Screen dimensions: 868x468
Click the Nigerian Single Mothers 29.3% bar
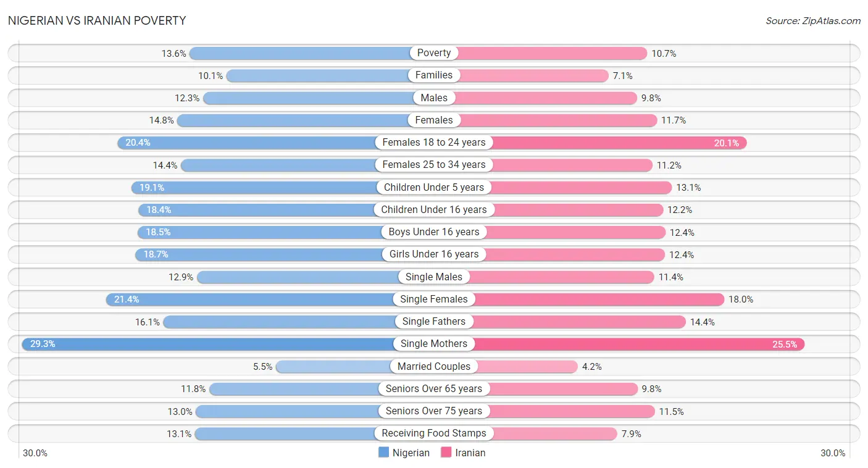228,344
